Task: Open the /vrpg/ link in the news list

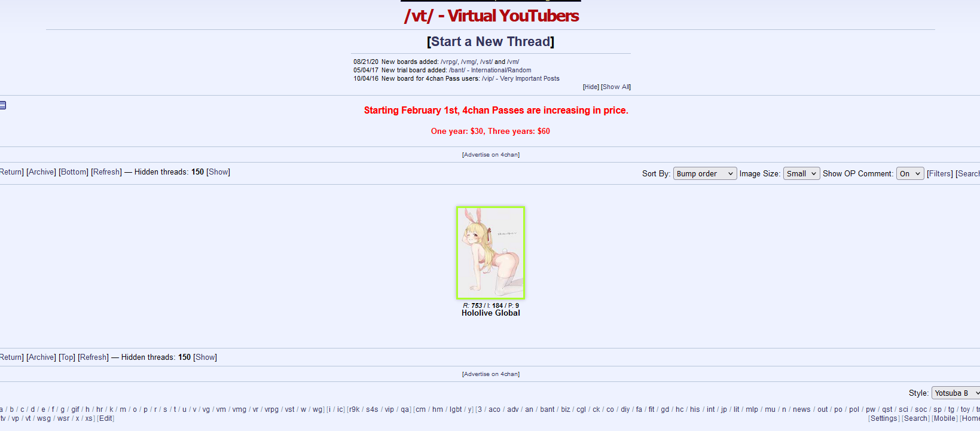Action: [449, 62]
